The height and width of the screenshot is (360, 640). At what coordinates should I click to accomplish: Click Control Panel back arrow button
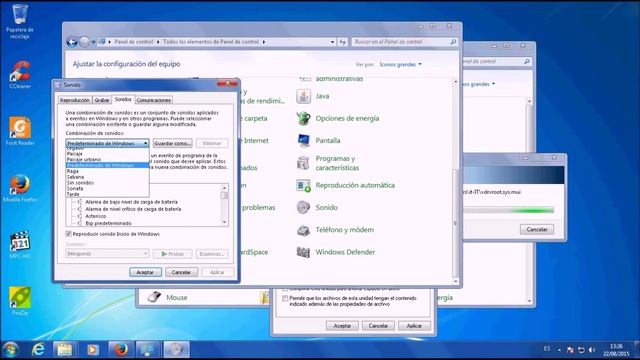click(x=72, y=42)
